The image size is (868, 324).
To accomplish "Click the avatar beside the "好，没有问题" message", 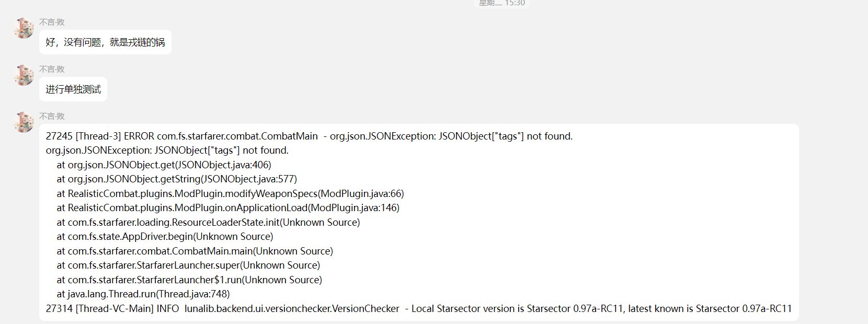I will pyautogui.click(x=24, y=28).
